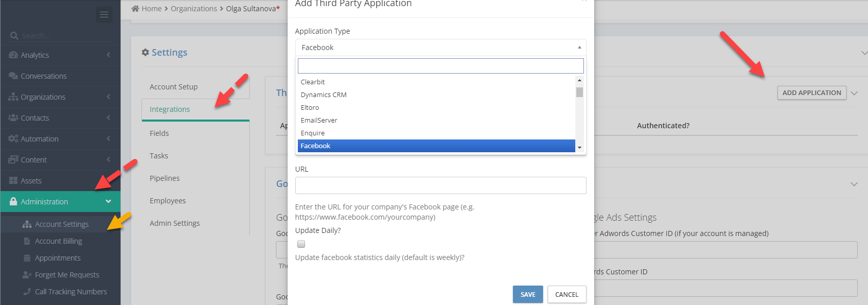Click the Account Billing document icon

27,241
